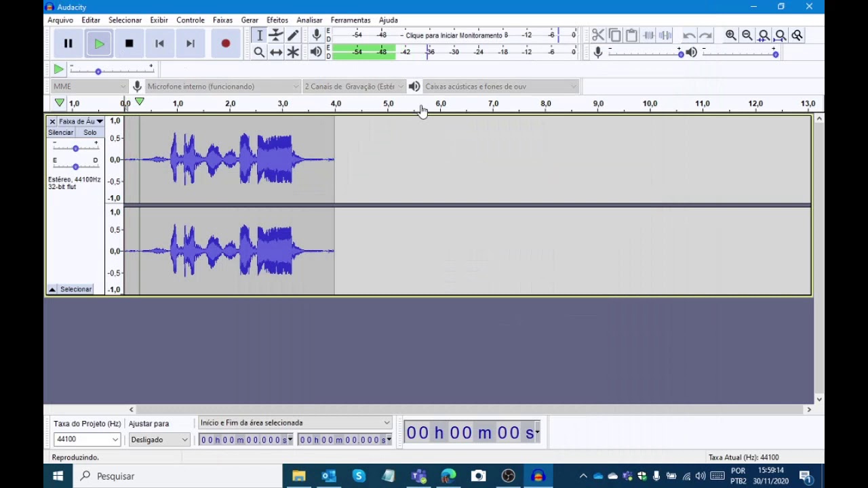Close the audio track with X
The image size is (868, 488).
pos(52,121)
